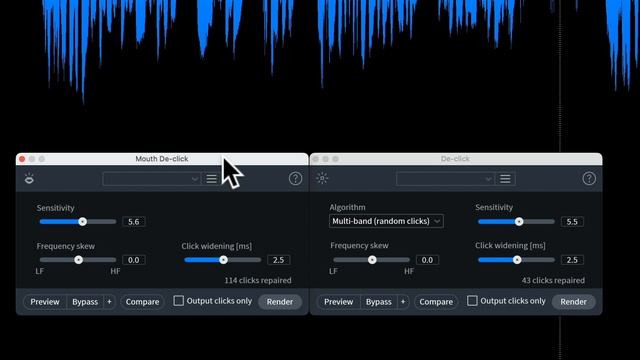Screen dimensions: 640x360
Task: Click the Mouth De-click Sensitivity slider handle
Action: (x=82, y=222)
